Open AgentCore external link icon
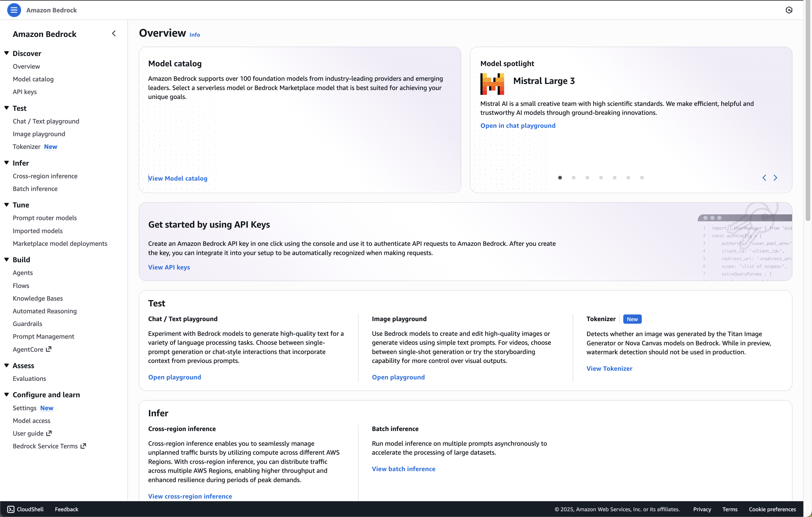 pyautogui.click(x=48, y=349)
